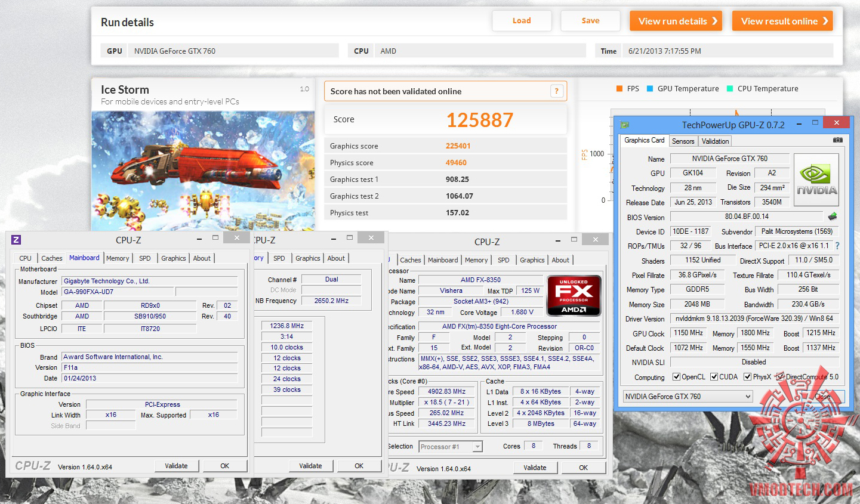Click the Core Voltage value 1.680 V
Viewport: 860px width, 504px height.
pos(522,312)
